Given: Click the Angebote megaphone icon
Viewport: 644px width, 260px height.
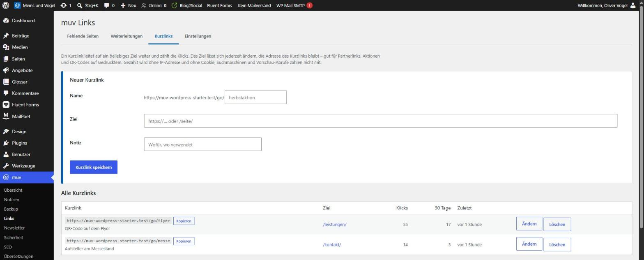Looking at the screenshot, I should tap(6, 70).
